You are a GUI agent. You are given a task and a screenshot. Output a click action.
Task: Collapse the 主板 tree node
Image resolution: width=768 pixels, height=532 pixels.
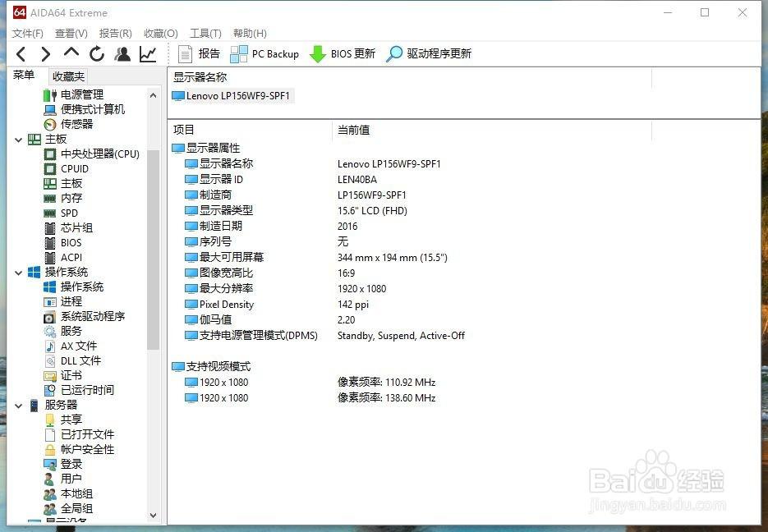pos(19,140)
